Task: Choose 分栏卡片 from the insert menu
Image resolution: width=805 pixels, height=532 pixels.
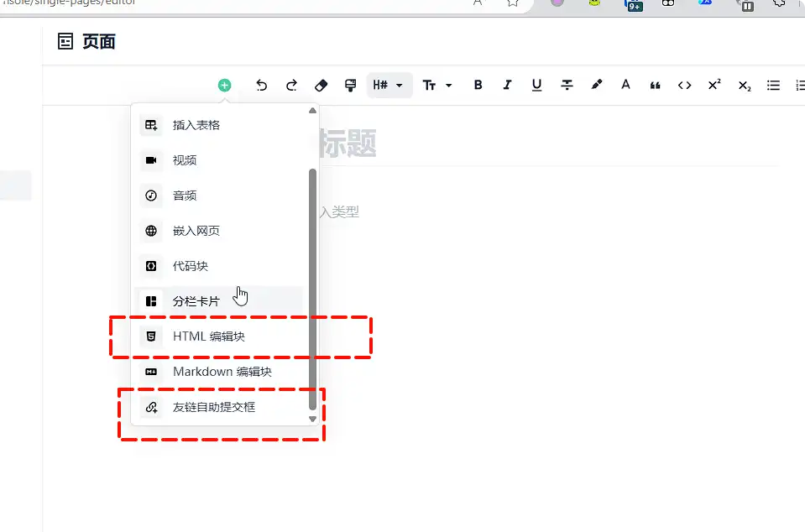Action: 219,301
